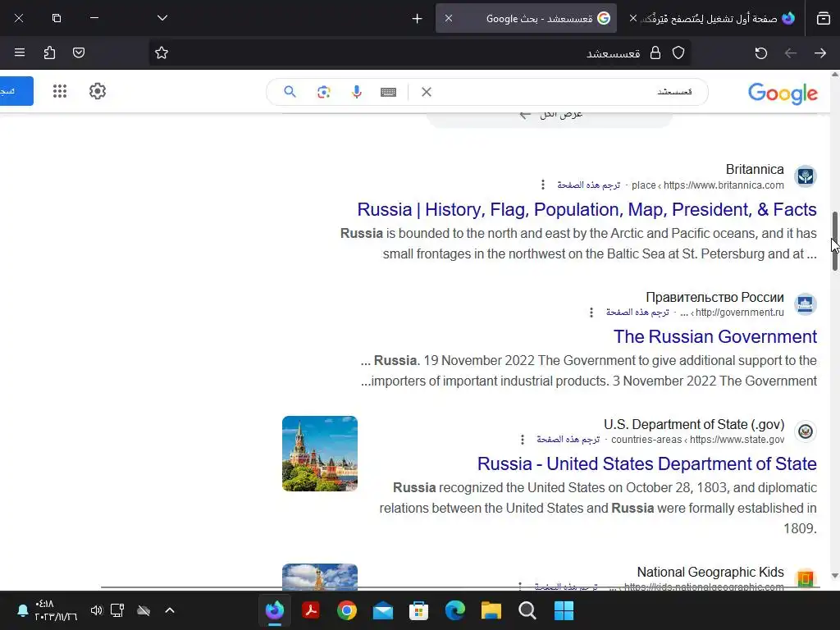Clear the Google search box text
The height and width of the screenshot is (630, 840).
pos(427,92)
